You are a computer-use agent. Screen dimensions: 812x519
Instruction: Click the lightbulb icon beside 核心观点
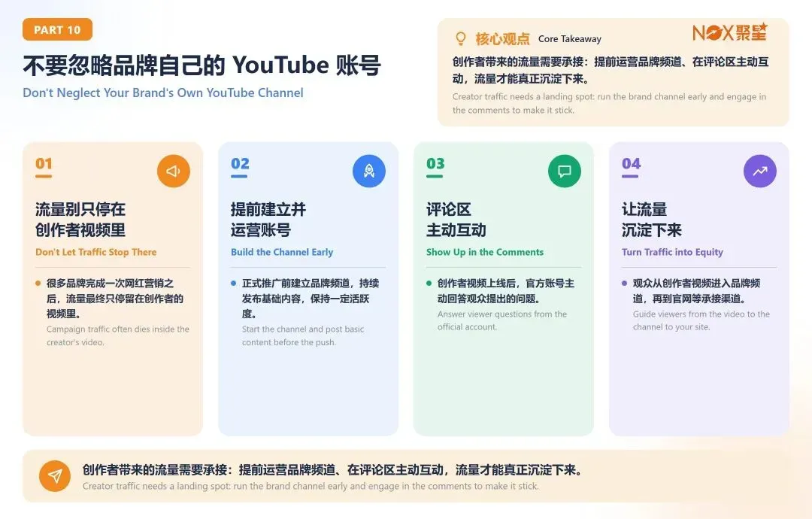460,39
